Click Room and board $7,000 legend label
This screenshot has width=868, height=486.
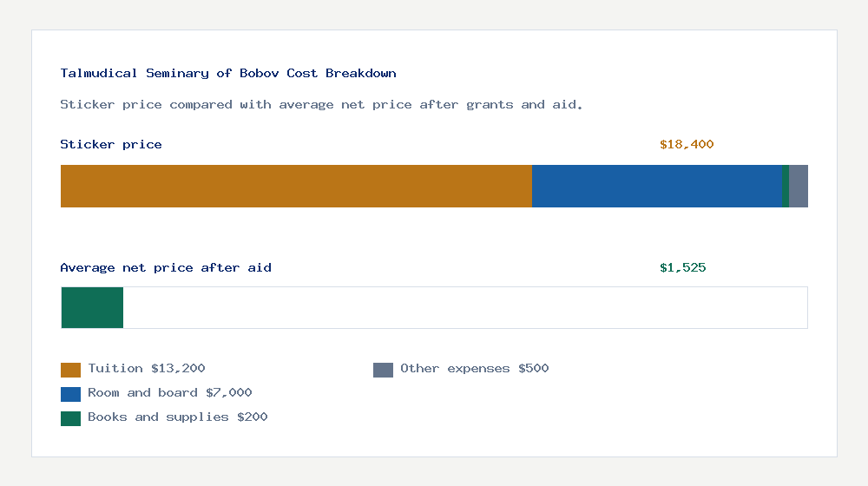pyautogui.click(x=170, y=393)
